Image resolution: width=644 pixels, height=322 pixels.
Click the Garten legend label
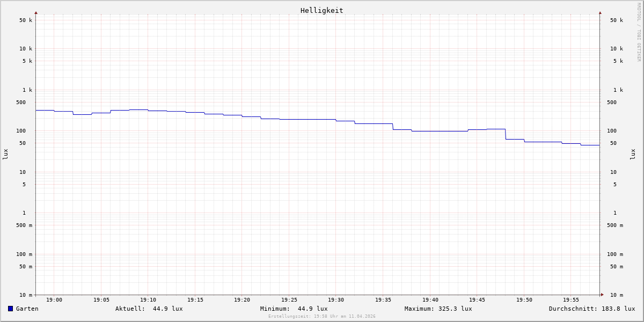point(27,309)
